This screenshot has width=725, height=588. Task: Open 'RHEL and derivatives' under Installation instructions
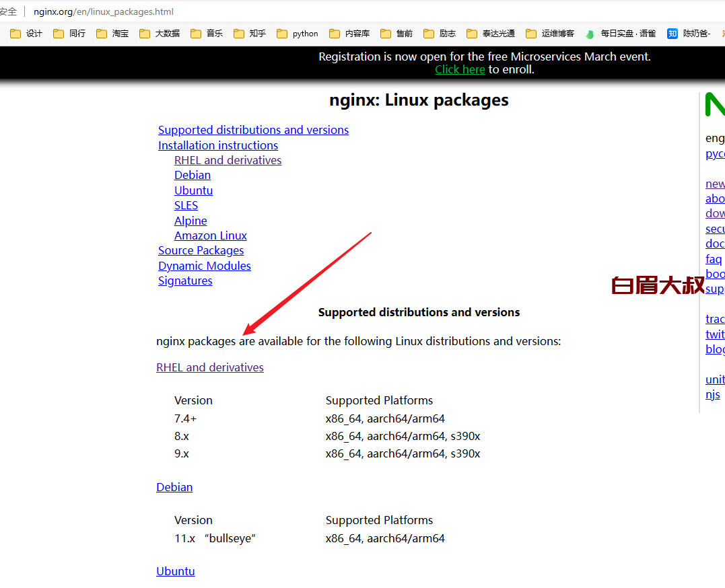(x=228, y=160)
